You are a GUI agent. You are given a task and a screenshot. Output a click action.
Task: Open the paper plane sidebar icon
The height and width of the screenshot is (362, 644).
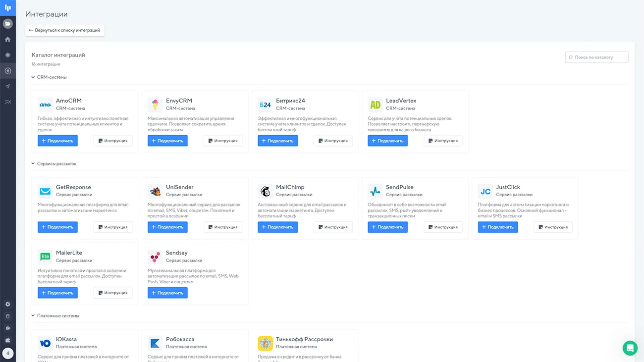pos(7,86)
